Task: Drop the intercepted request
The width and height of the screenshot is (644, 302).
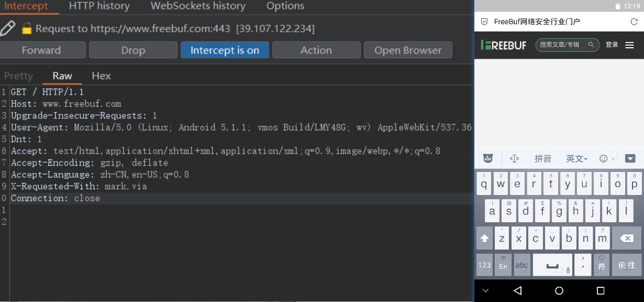Action: (x=133, y=50)
